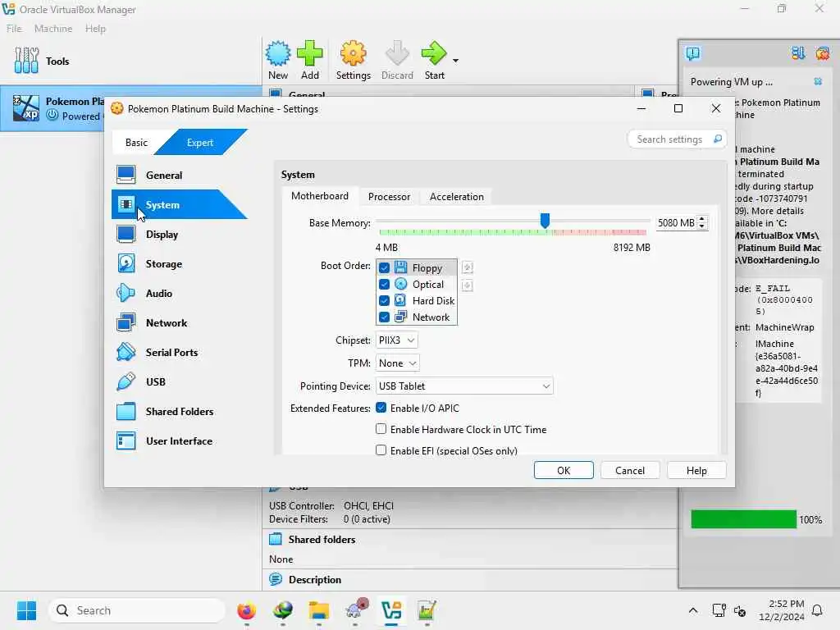This screenshot has height=630, width=840.
Task: Open the File menu
Action: click(15, 29)
